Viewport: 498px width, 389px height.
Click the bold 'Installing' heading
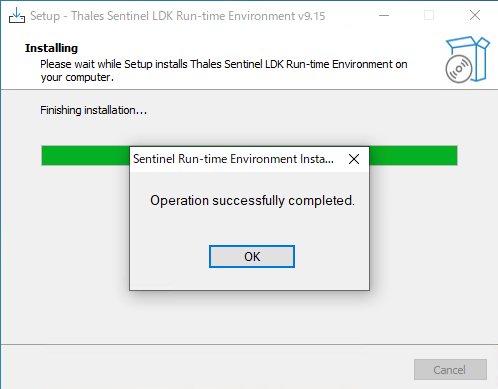coord(51,48)
